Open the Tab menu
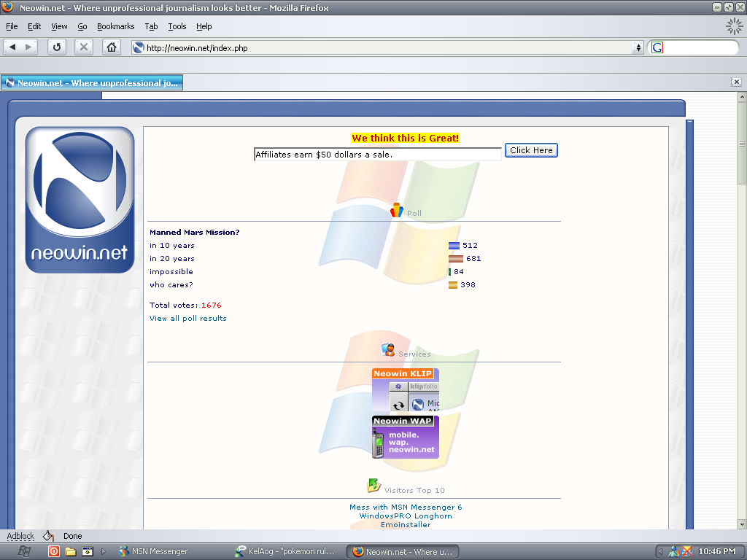The image size is (747, 560). (151, 26)
